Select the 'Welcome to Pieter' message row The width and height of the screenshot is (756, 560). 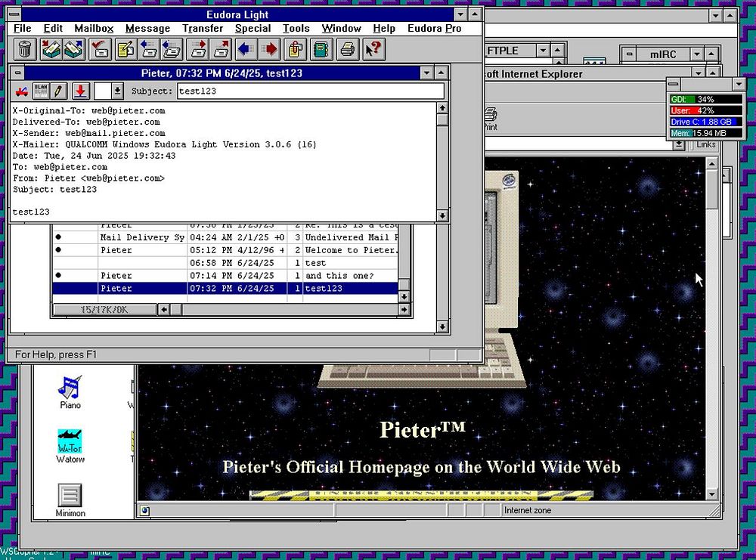[x=225, y=250]
